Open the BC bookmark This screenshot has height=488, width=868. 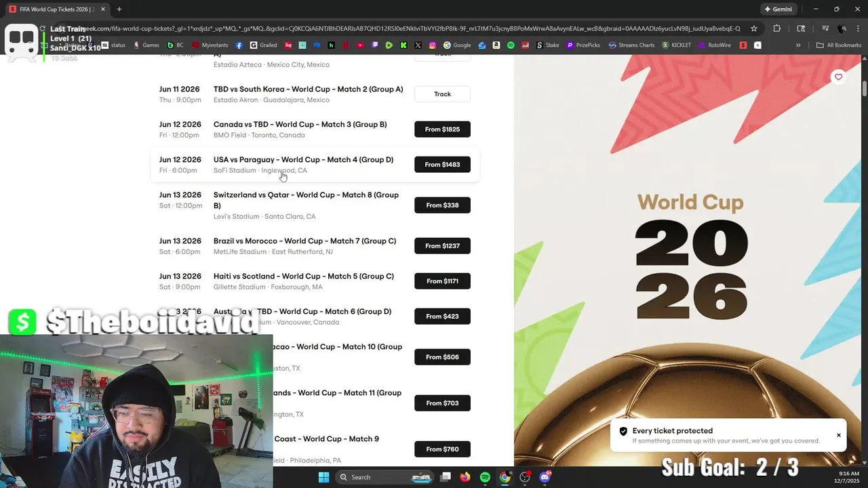pos(176,45)
